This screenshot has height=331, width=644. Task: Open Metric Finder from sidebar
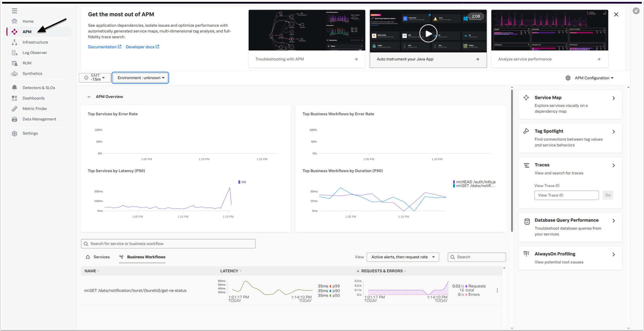coord(35,109)
